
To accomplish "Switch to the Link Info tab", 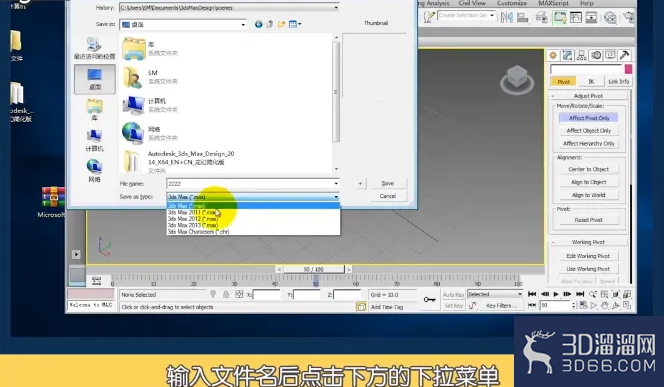I will pos(619,82).
